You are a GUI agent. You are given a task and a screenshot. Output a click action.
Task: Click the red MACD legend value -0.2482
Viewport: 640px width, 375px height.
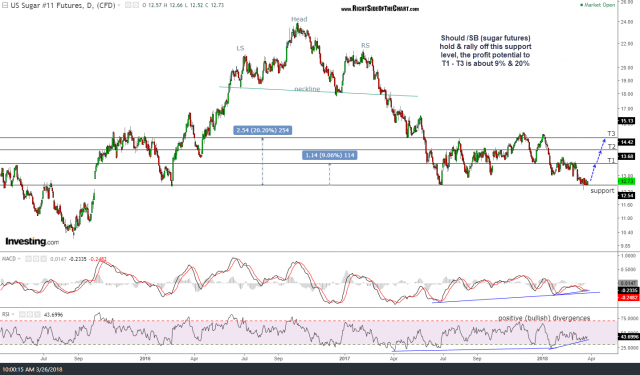[98, 259]
